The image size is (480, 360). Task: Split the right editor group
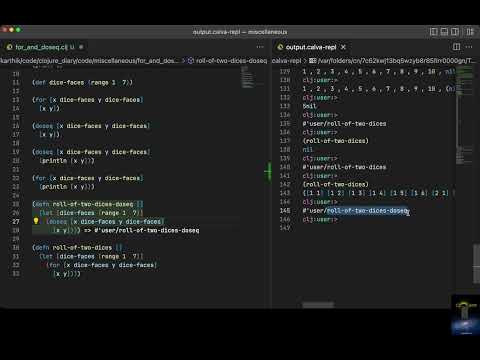[456, 47]
